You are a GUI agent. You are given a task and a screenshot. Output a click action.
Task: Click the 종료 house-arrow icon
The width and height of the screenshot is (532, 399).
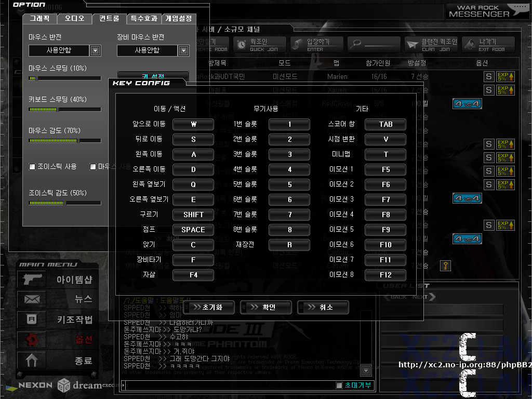31,360
